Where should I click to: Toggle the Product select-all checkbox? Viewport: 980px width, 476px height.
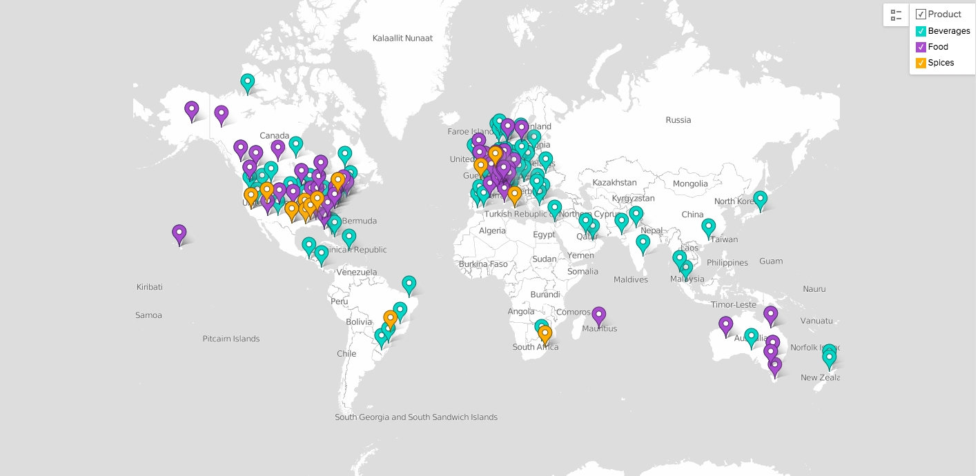tap(920, 14)
